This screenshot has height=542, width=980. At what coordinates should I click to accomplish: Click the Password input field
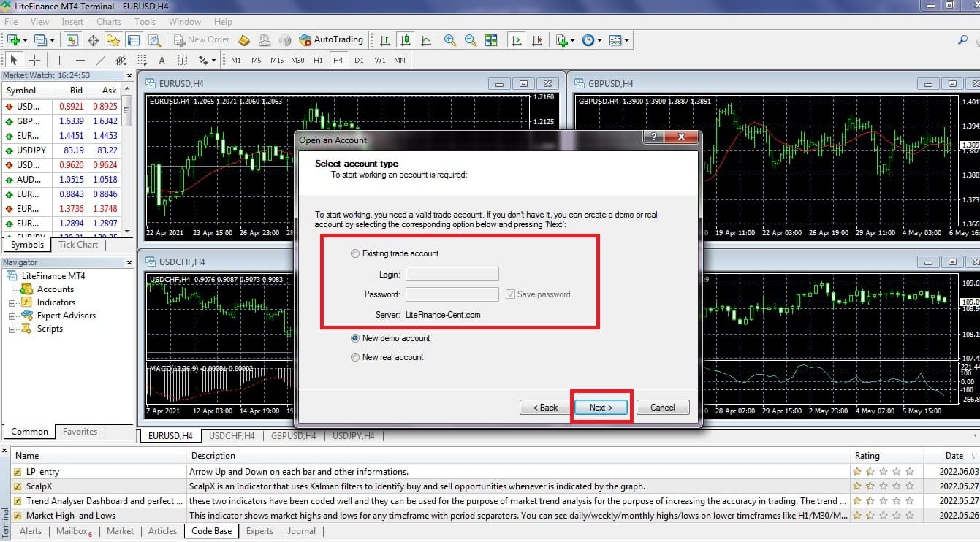(x=452, y=294)
